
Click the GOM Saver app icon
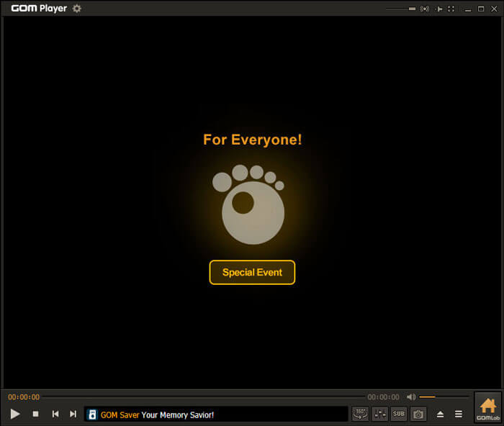pyautogui.click(x=92, y=414)
